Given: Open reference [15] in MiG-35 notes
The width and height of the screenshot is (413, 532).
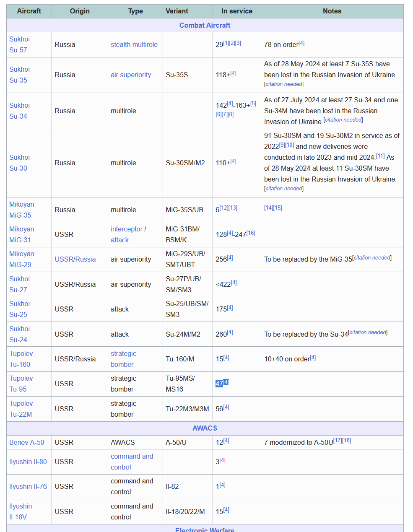Looking at the screenshot, I should [x=278, y=208].
